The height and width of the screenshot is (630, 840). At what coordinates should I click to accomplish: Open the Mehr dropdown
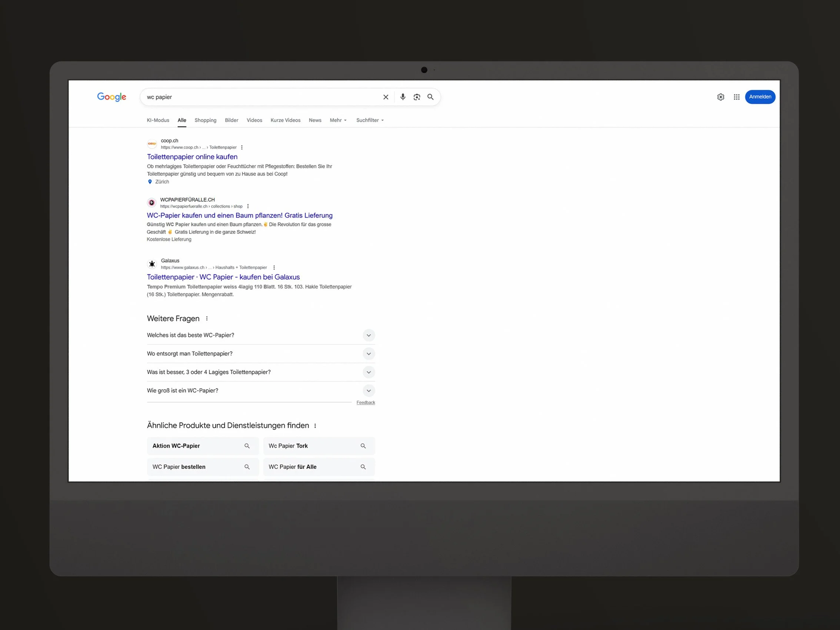pyautogui.click(x=338, y=120)
